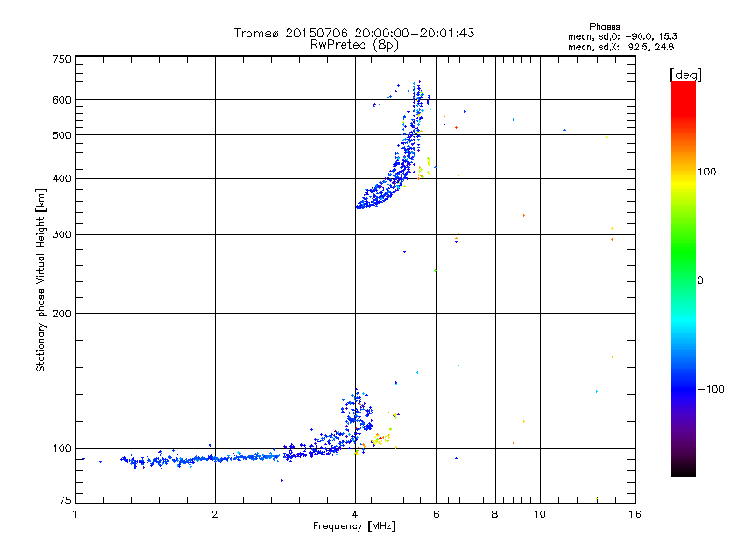Screen dimensions: 747x560
Task: Click the x-axis label '8'
Action: (x=495, y=514)
